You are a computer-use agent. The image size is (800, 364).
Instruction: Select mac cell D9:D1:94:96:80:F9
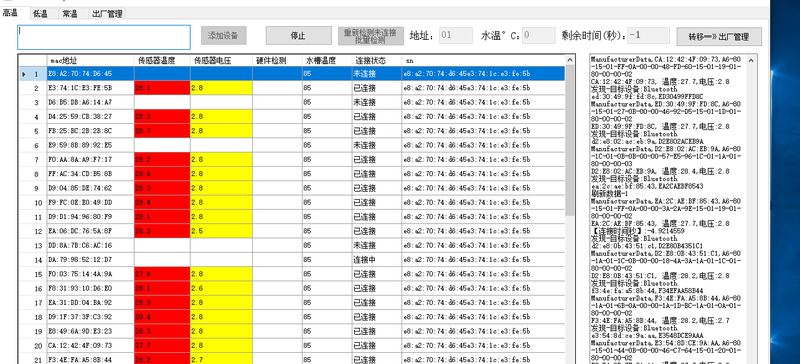90,216
